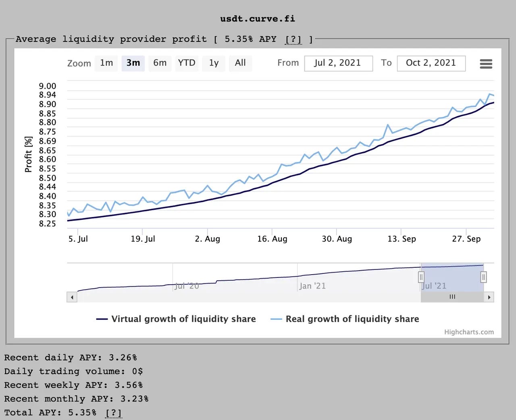This screenshot has height=420, width=516.
Task: Click the 8.25 y-axis value
Action: [48, 223]
